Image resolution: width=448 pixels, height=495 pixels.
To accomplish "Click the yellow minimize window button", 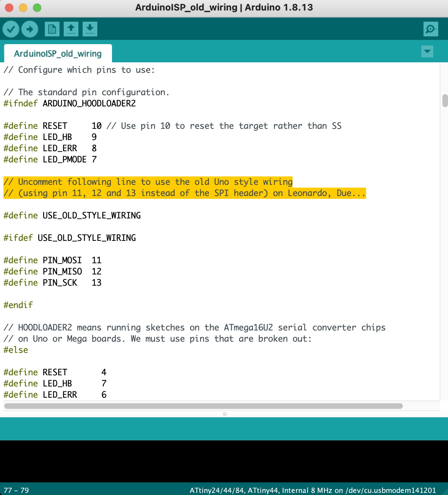I will (23, 8).
